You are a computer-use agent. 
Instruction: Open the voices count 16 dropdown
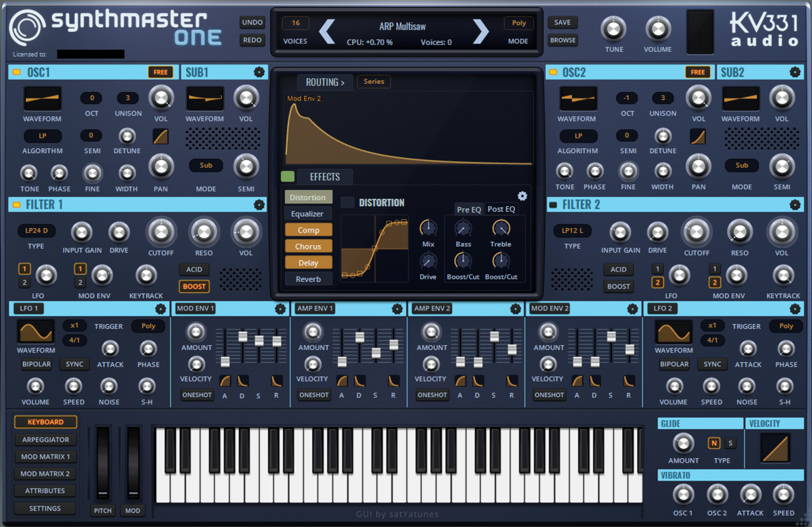click(295, 23)
